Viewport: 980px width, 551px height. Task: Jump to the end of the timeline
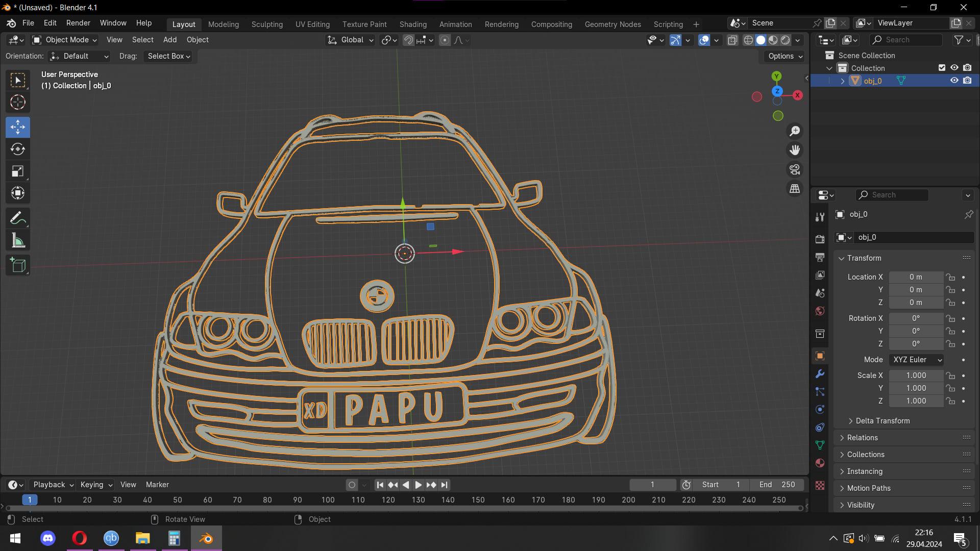click(x=443, y=485)
